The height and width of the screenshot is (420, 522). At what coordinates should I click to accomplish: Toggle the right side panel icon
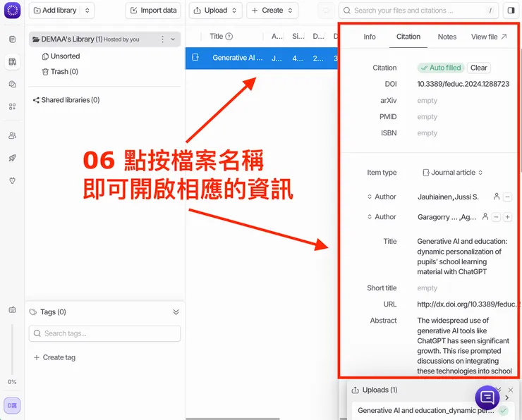click(511, 11)
